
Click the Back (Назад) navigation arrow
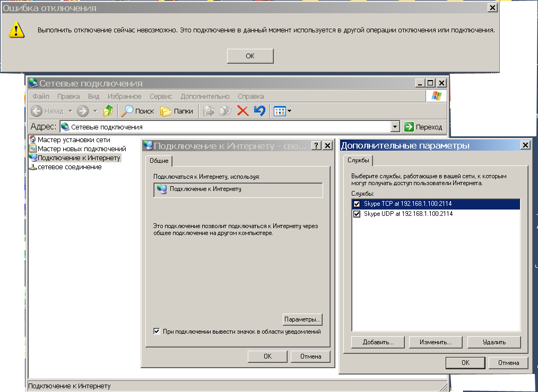37,111
